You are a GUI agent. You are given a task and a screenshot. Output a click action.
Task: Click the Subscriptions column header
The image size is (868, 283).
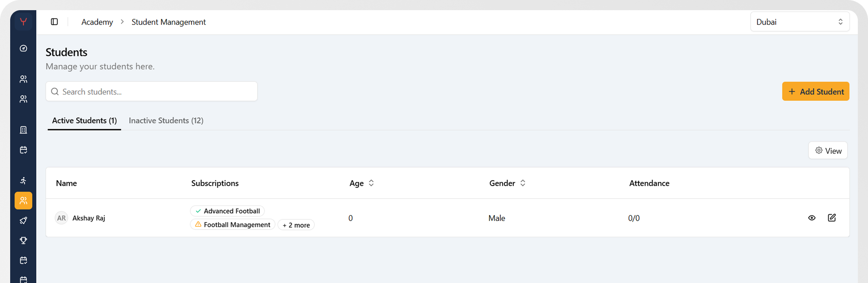(215, 183)
